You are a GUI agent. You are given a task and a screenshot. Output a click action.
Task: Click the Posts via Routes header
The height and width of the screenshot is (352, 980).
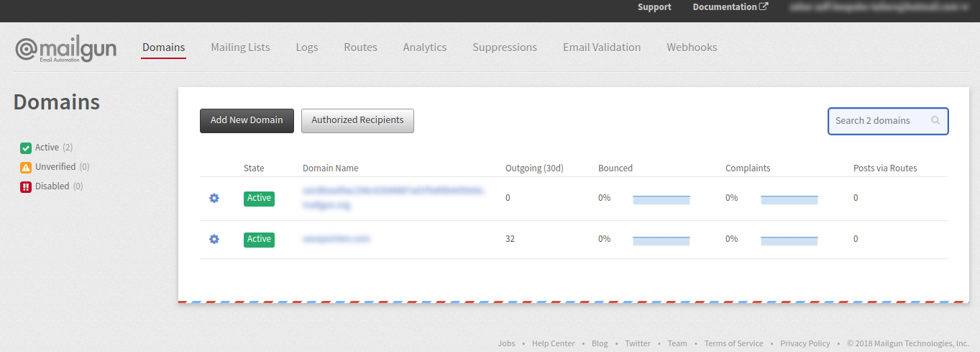[885, 168]
